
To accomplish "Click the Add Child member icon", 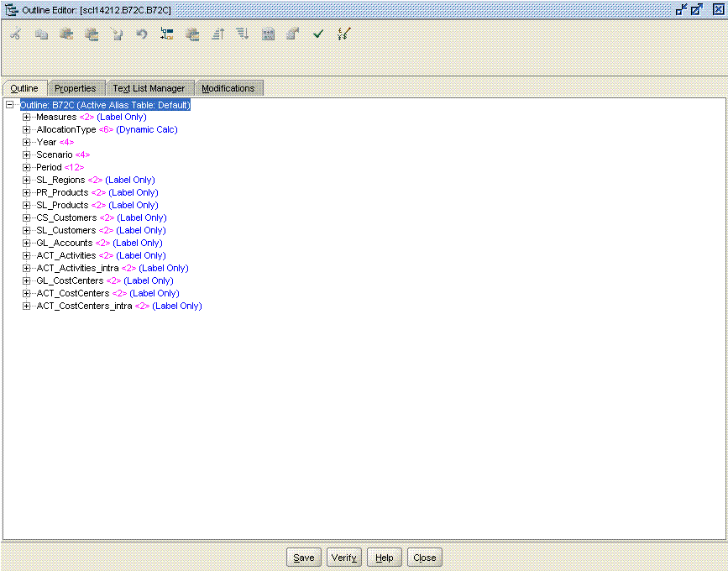I will (x=166, y=34).
